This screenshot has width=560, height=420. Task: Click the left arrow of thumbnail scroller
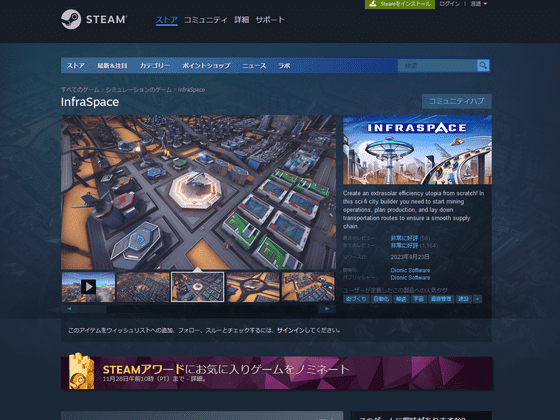(69, 309)
